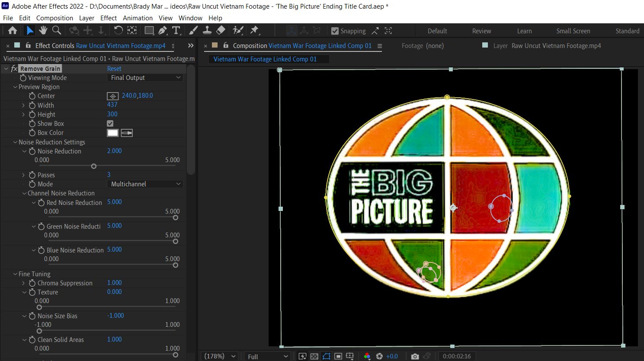Select the Rectangle shape tool
The height and width of the screenshot is (361, 644).
pos(149,30)
